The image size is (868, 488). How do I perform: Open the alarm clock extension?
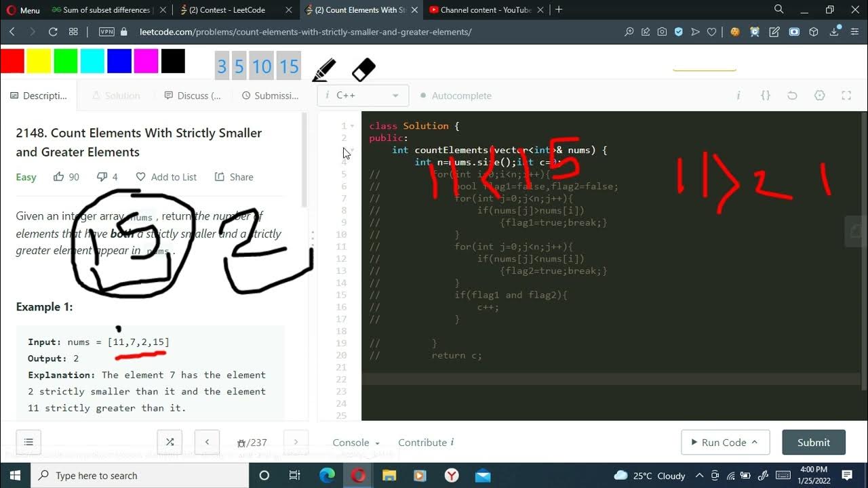coord(755,32)
